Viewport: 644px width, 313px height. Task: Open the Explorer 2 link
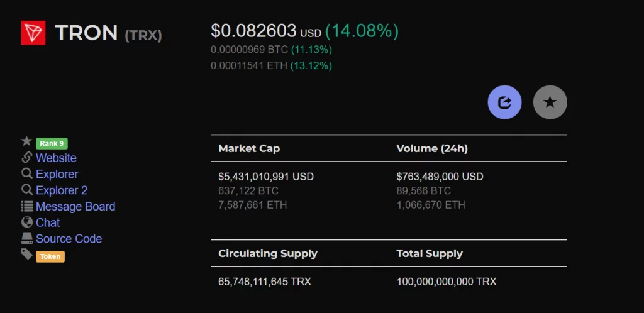tap(62, 190)
